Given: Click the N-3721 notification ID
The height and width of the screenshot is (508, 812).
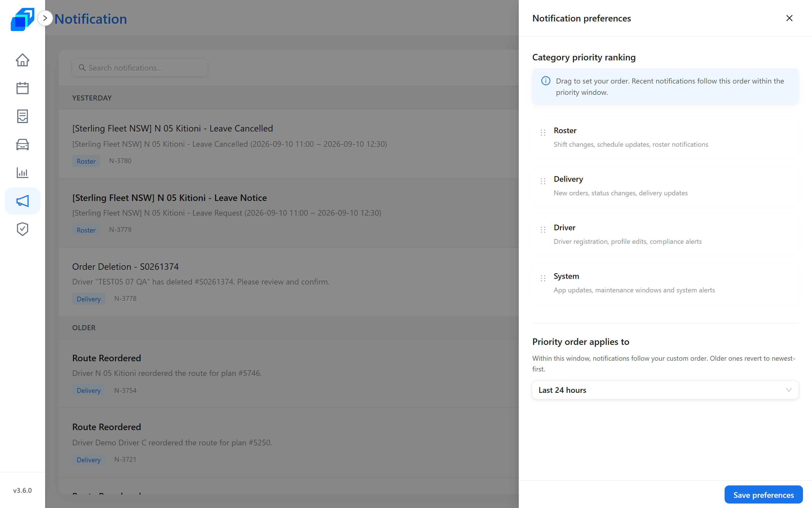Looking at the screenshot, I should 125,459.
